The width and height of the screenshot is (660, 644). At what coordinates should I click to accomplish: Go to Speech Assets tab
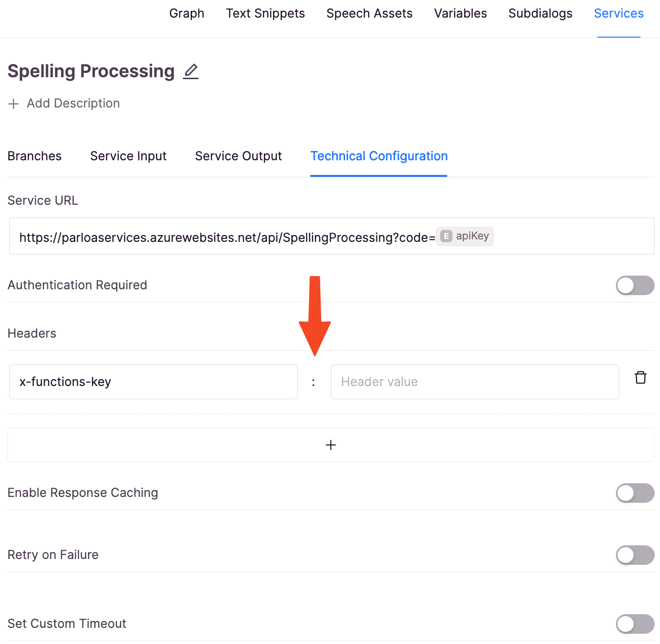(x=370, y=14)
